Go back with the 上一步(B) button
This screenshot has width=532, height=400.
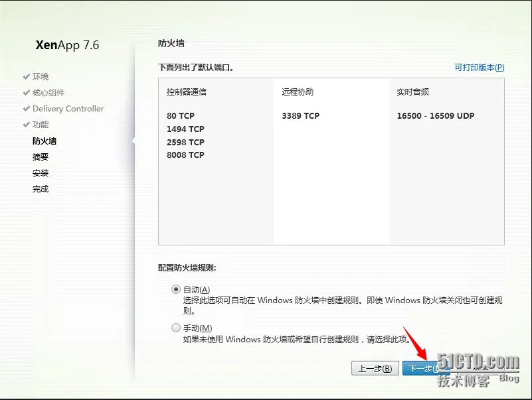375,368
